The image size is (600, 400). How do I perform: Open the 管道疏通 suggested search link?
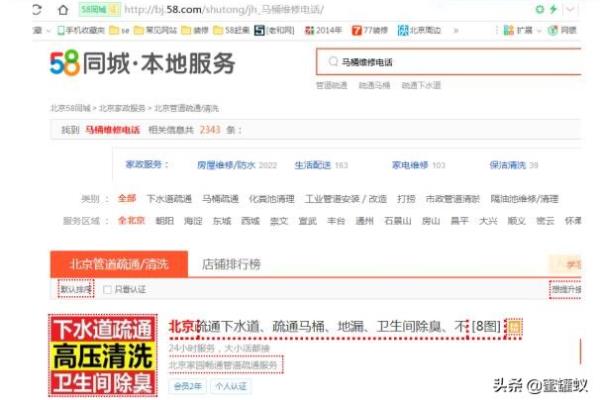click(x=331, y=85)
